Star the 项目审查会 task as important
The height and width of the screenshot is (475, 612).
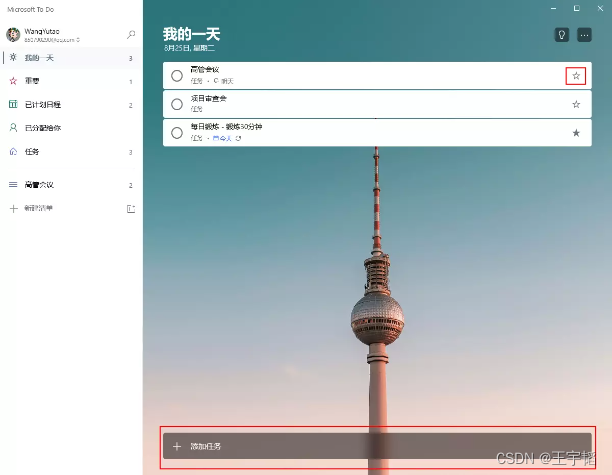576,104
